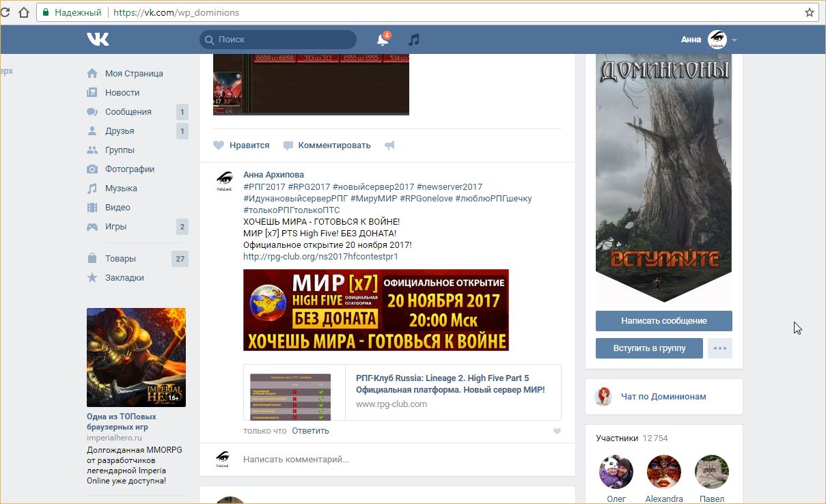
Task: Click hashtag #newserver2017
Action: coord(450,187)
